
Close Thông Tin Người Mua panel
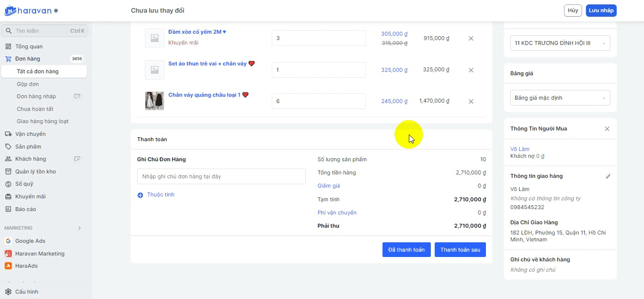[607, 129]
